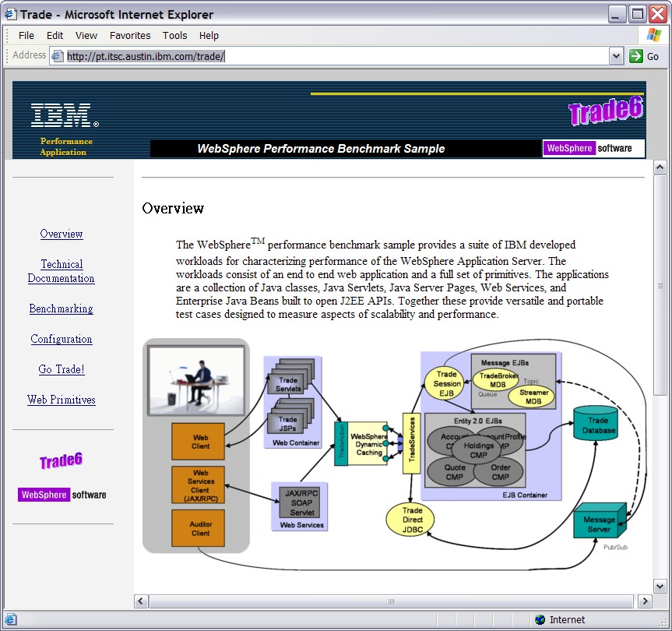The image size is (672, 631).
Task: Click the page icon beside the address URL
Action: [57, 56]
